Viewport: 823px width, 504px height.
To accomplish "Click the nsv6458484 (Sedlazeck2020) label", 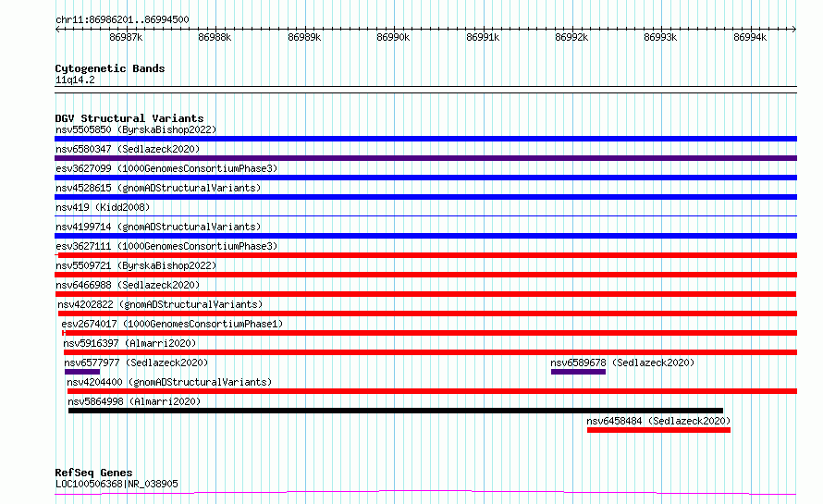I will pyautogui.click(x=658, y=421).
